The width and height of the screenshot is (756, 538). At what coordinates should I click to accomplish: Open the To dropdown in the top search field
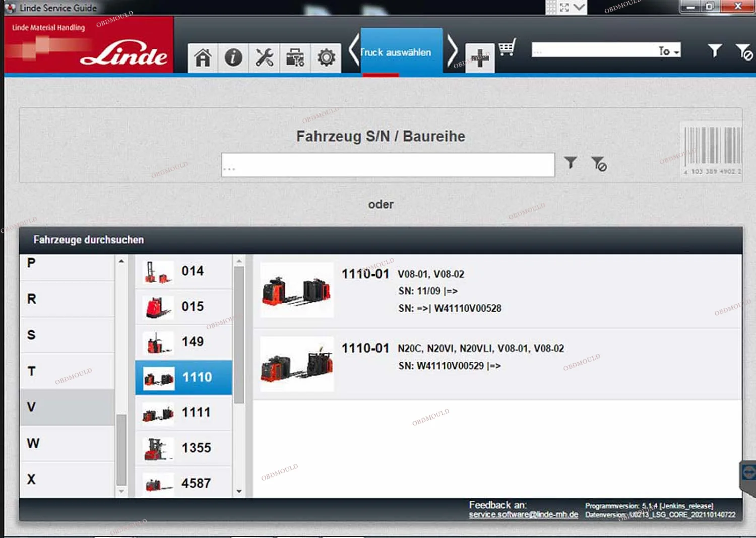click(x=669, y=51)
